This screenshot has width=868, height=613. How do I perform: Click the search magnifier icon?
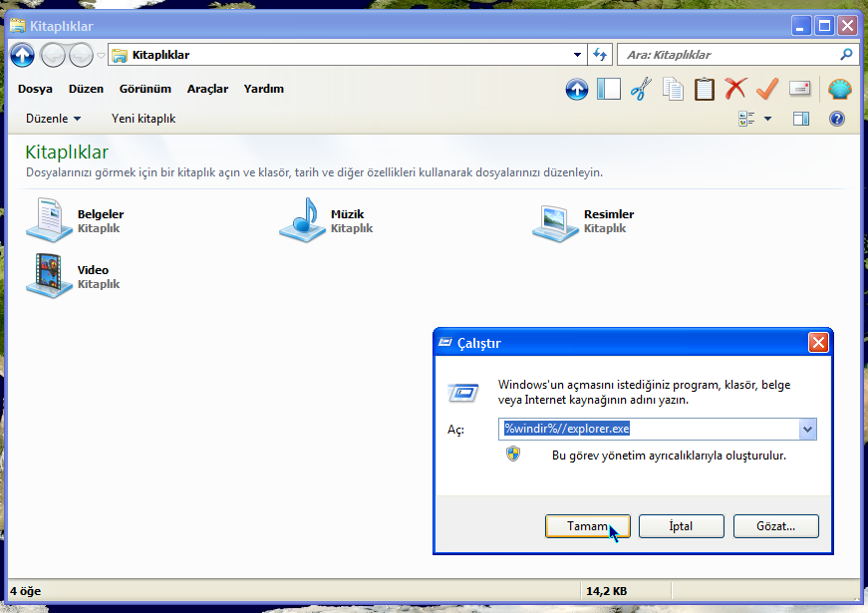(x=846, y=54)
